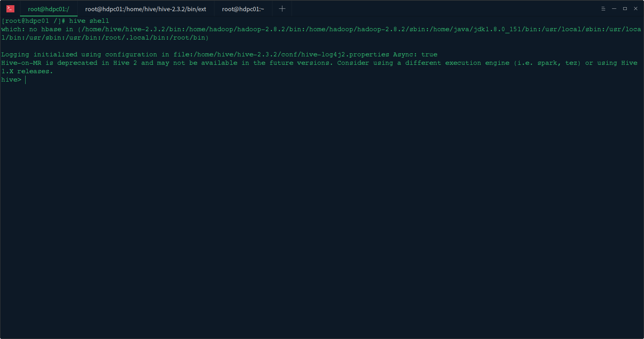Switch to the root@hdpc01:~ tab
The width and height of the screenshot is (644, 339).
[x=243, y=9]
